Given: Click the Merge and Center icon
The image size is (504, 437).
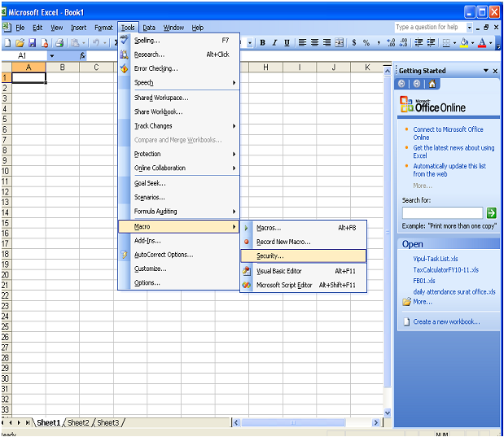Looking at the screenshot, I should click(340, 43).
